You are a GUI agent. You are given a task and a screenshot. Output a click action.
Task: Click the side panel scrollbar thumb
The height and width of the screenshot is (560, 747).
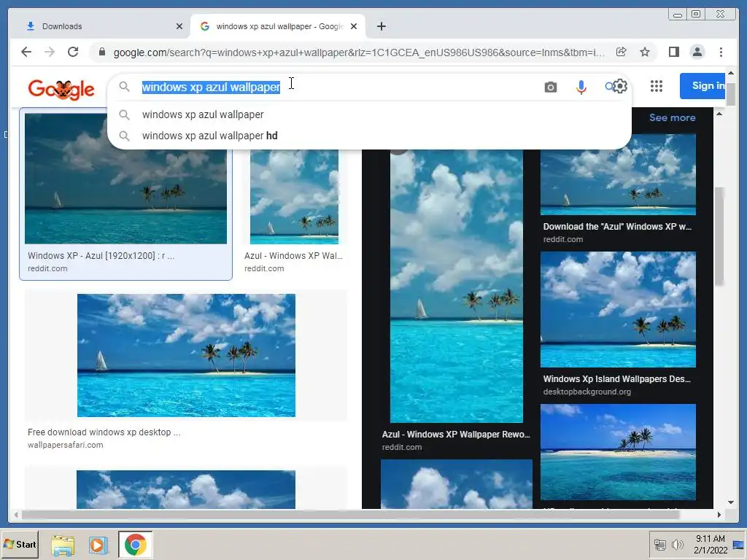[719, 236]
